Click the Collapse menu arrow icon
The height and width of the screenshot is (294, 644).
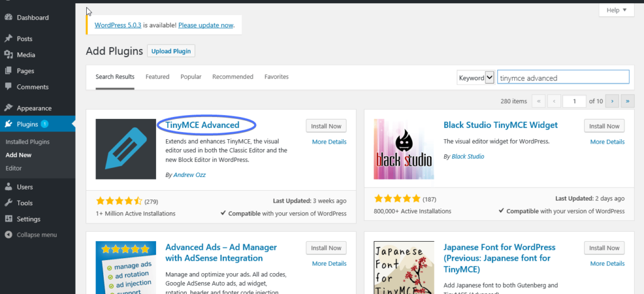8,235
